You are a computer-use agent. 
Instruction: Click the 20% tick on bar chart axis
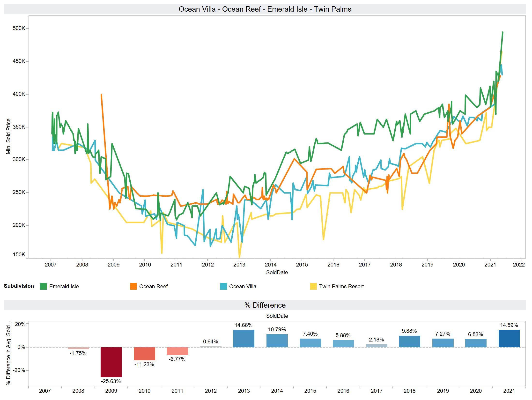[20, 324]
